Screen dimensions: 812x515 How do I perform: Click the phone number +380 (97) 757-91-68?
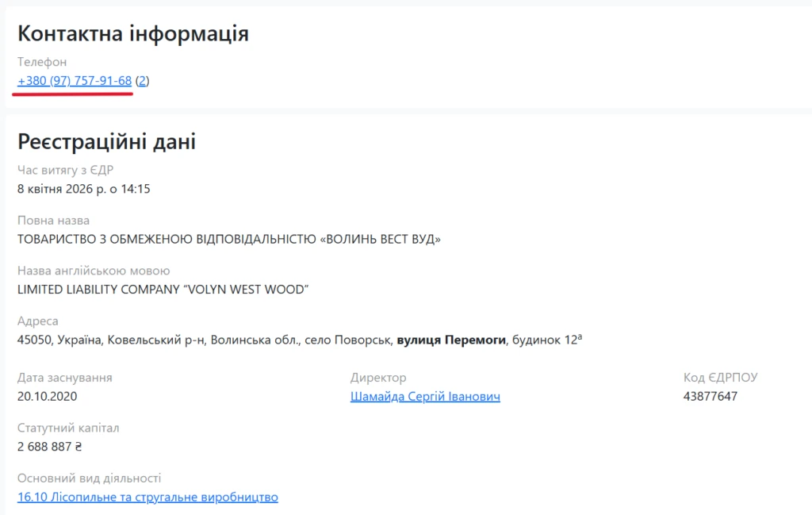pyautogui.click(x=73, y=80)
